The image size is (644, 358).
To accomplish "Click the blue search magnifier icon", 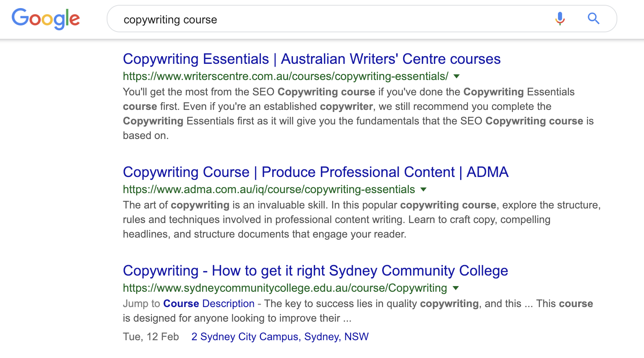I will pyautogui.click(x=593, y=19).
